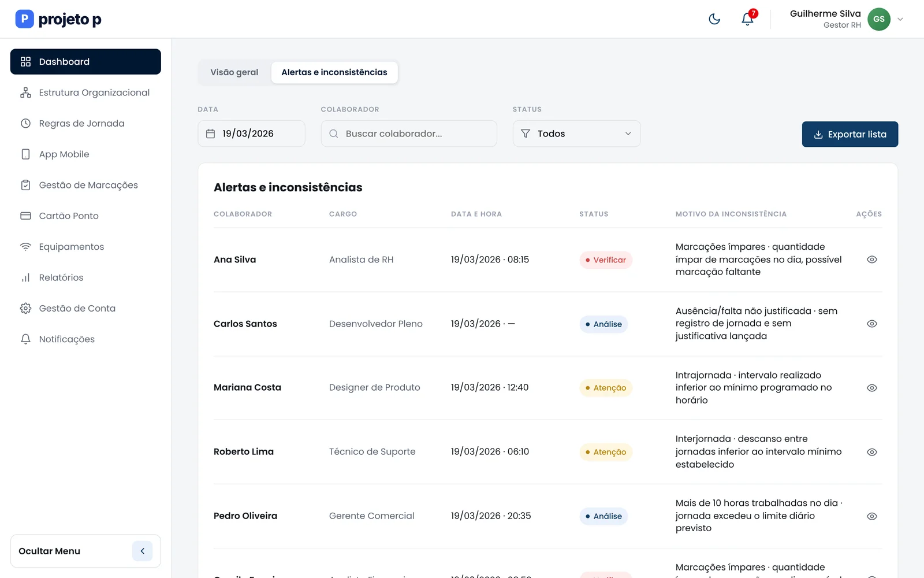Click Atenção badge in Mariana Costa row

click(606, 388)
